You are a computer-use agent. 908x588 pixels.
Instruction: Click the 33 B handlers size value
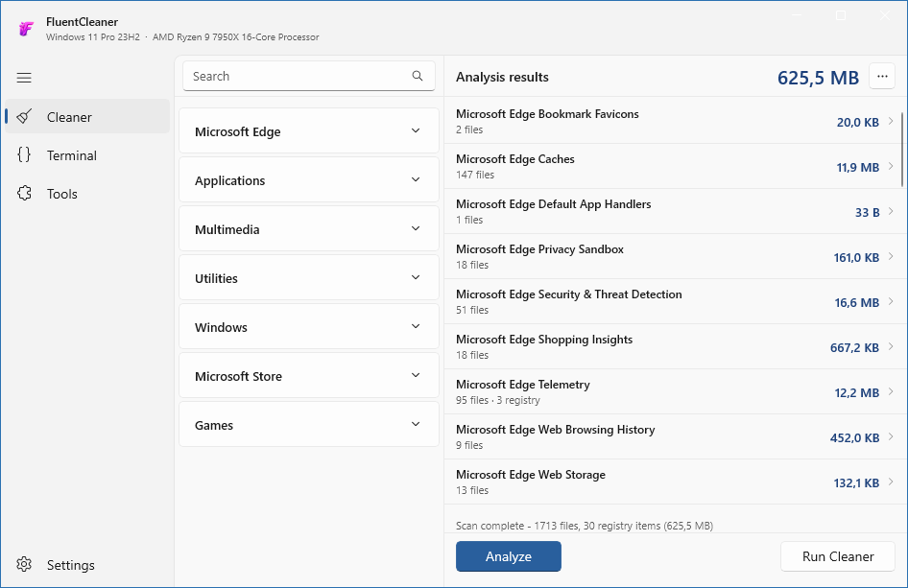click(867, 212)
